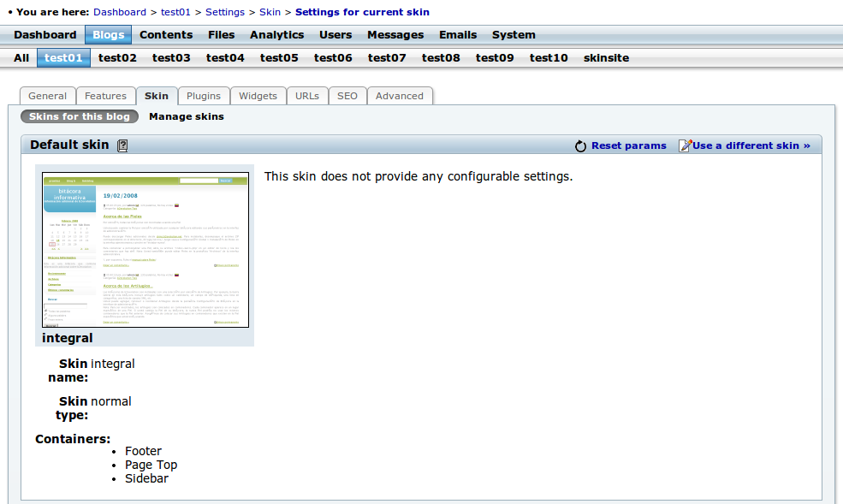The image size is (843, 504).
Task: Open the Advanced settings tab
Action: [400, 96]
